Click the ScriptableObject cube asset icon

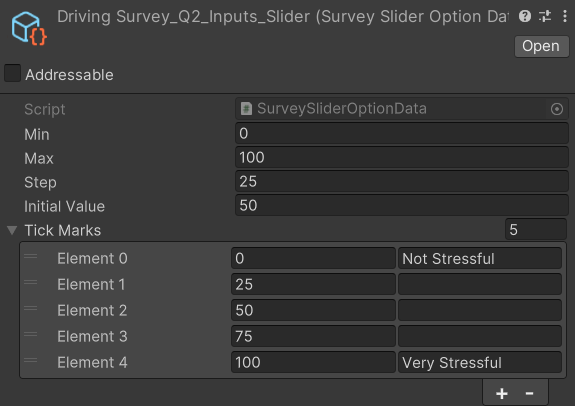29,29
